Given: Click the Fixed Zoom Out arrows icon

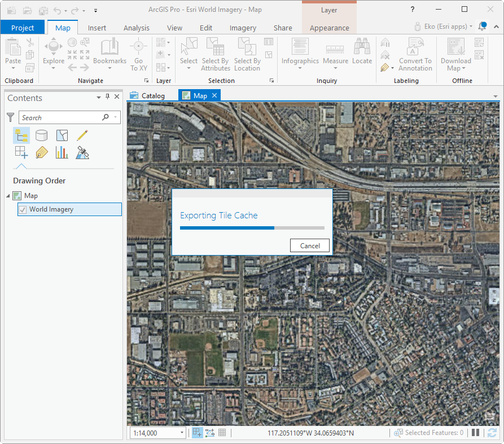Looking at the screenshot, I should (x=85, y=55).
